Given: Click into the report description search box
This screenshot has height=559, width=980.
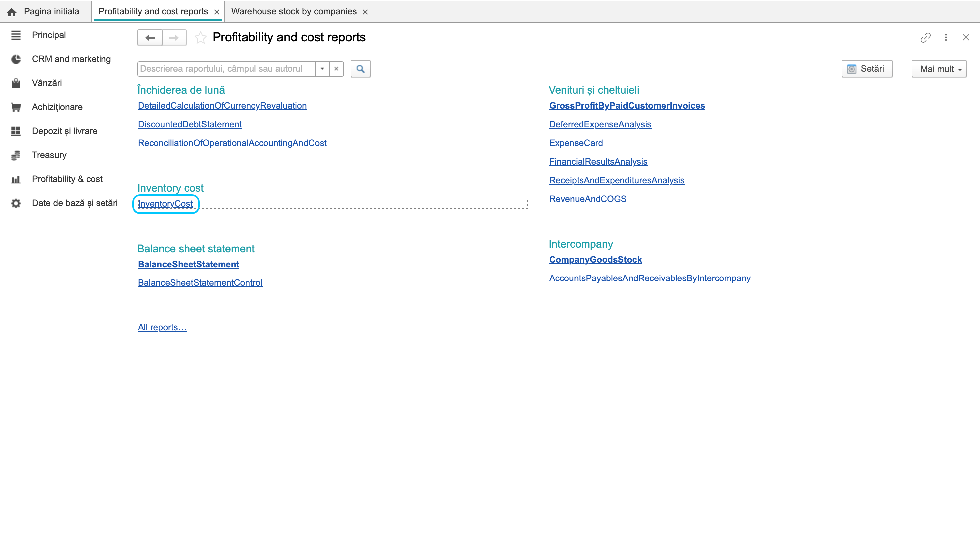Looking at the screenshot, I should point(226,69).
